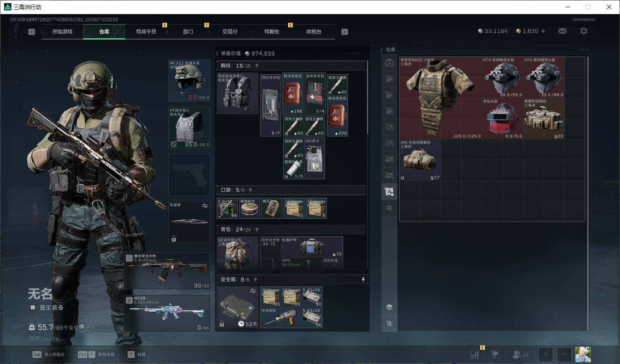Select the empty pistol slot
This screenshot has height=364, width=620.
pos(189,175)
